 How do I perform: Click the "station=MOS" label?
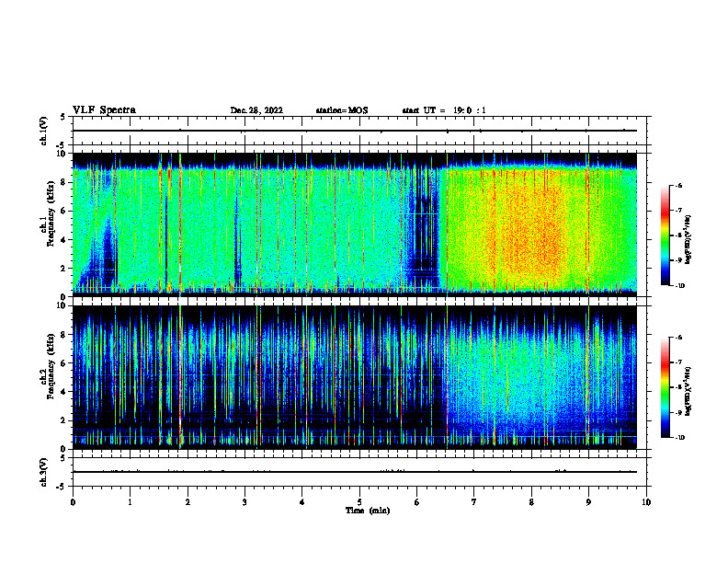pyautogui.click(x=342, y=110)
